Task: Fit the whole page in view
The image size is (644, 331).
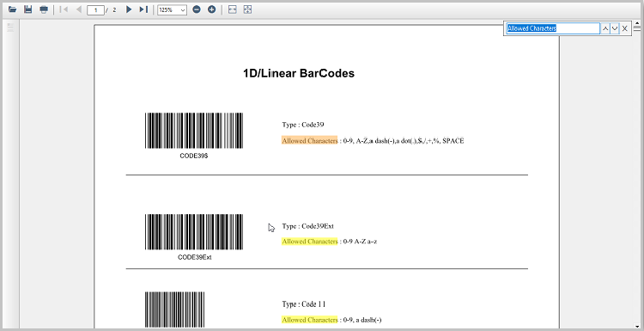Action: coord(247,9)
